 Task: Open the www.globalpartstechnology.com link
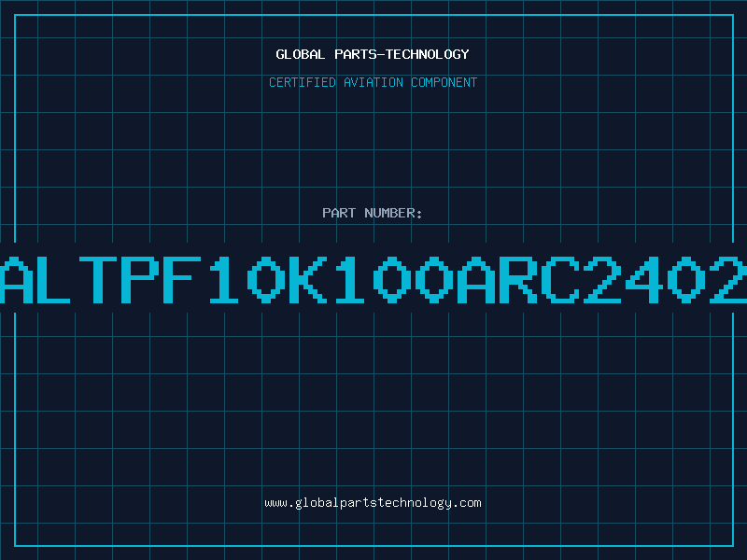pyautogui.click(x=373, y=503)
